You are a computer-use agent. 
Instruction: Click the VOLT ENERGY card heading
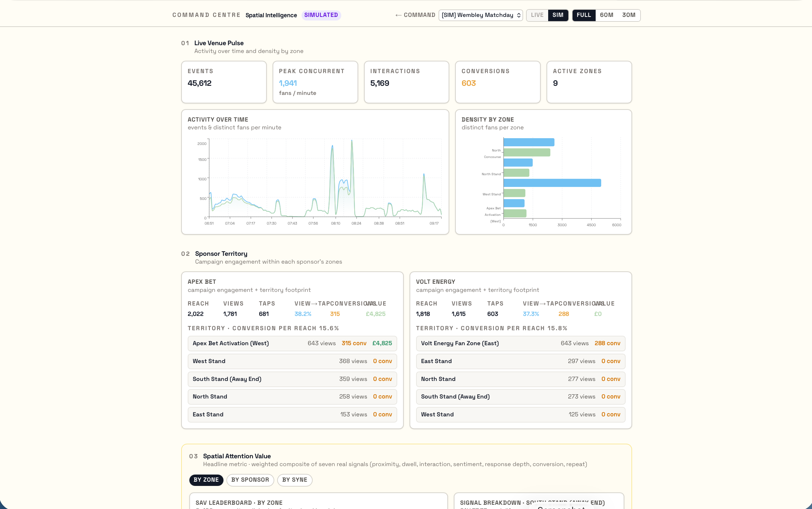pyautogui.click(x=435, y=282)
